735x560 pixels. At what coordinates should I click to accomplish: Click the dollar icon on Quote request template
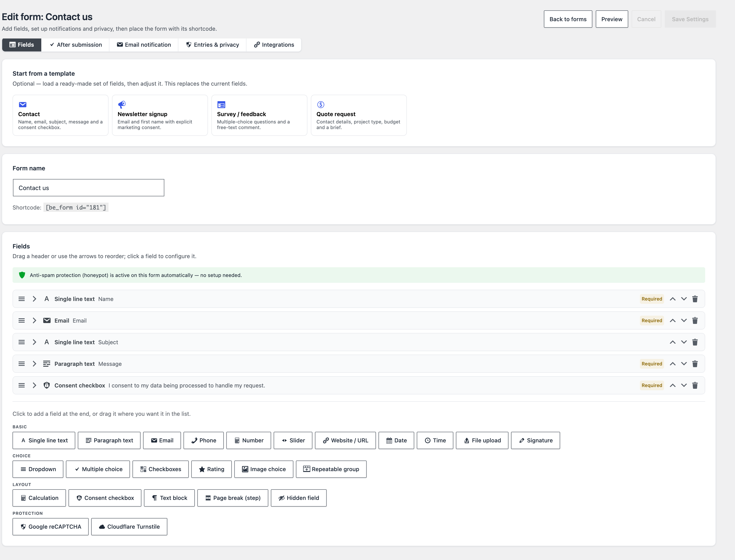[x=321, y=105]
